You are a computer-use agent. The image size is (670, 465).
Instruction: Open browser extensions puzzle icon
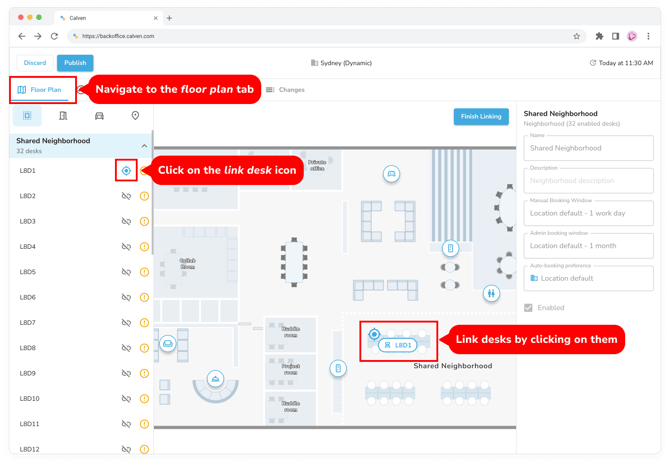coord(599,36)
